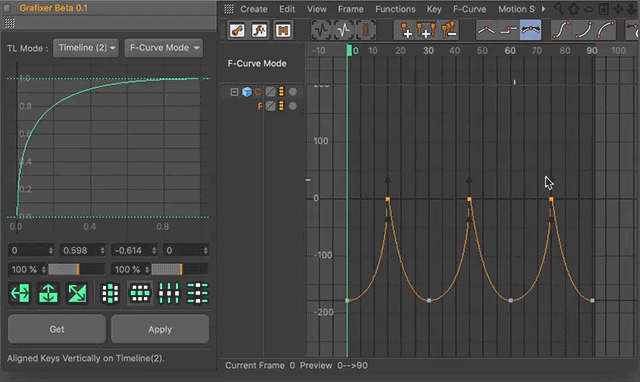Apply ease-ease S-curve icon

tap(561, 30)
